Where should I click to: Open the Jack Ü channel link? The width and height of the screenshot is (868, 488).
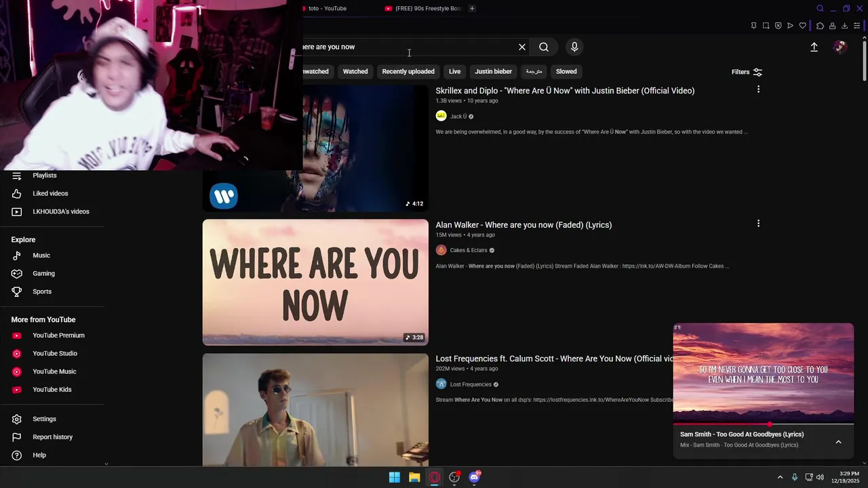pyautogui.click(x=458, y=117)
